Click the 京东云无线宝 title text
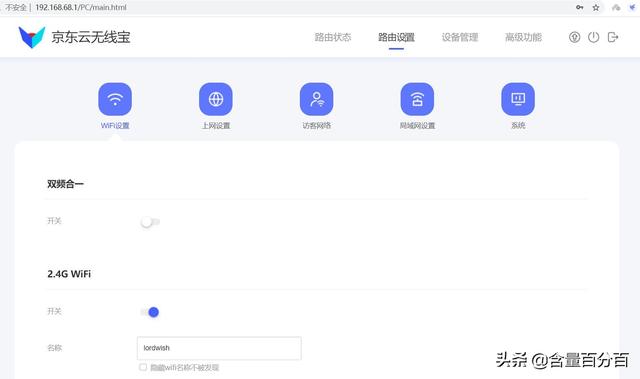 91,37
